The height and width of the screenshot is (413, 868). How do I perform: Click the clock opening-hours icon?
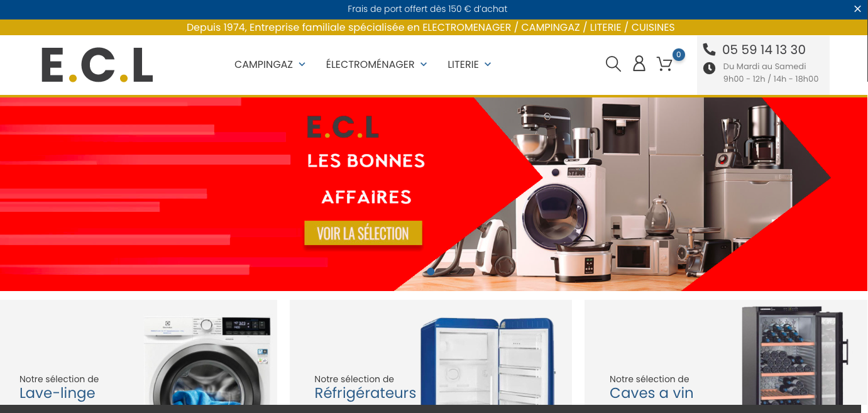tap(709, 68)
